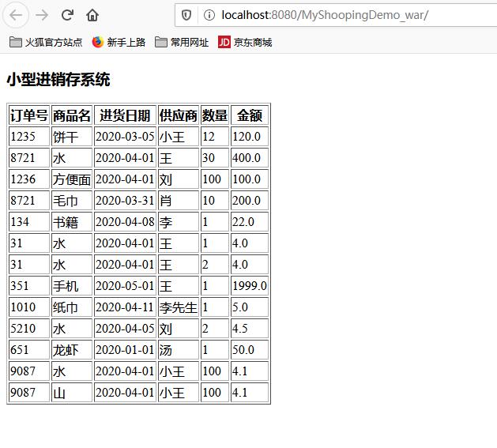
Task: Show site information via the info icon
Action: click(209, 15)
